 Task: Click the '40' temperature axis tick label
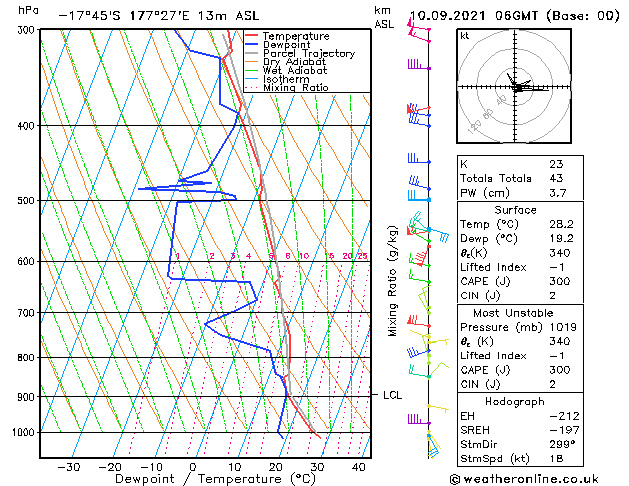pyautogui.click(x=359, y=468)
